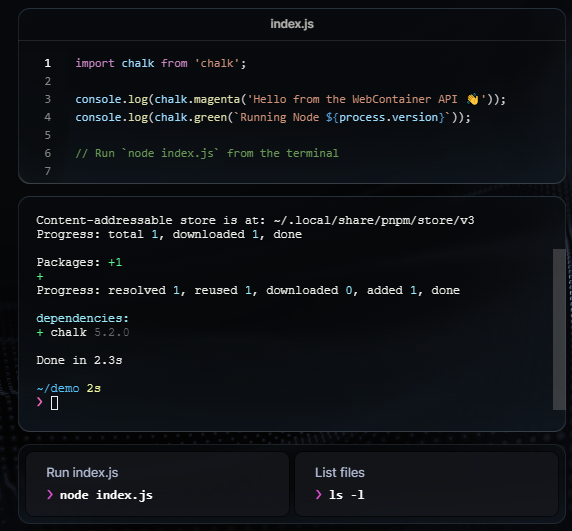The width and height of the screenshot is (572, 531).
Task: Click the pink prompt chevron beside node index.js
Action: tap(50, 495)
